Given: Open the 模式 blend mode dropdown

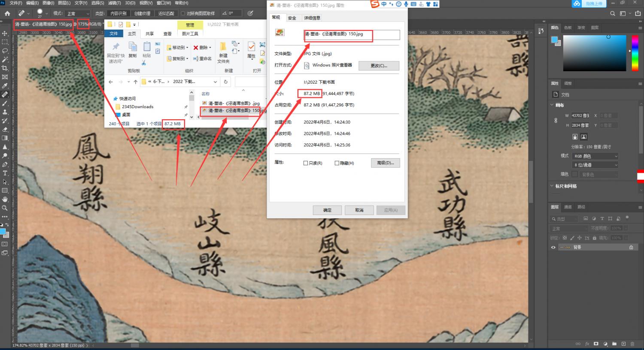Looking at the screenshot, I should point(78,14).
